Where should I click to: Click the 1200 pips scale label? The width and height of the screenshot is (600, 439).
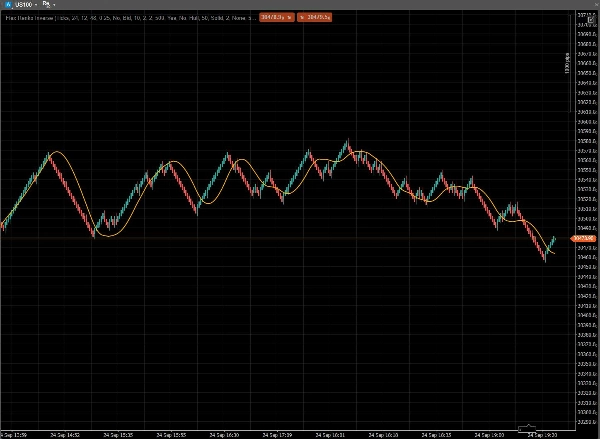coord(567,63)
